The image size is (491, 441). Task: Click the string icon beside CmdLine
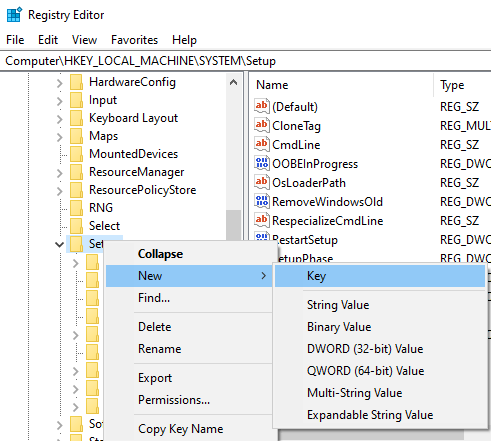tap(261, 144)
